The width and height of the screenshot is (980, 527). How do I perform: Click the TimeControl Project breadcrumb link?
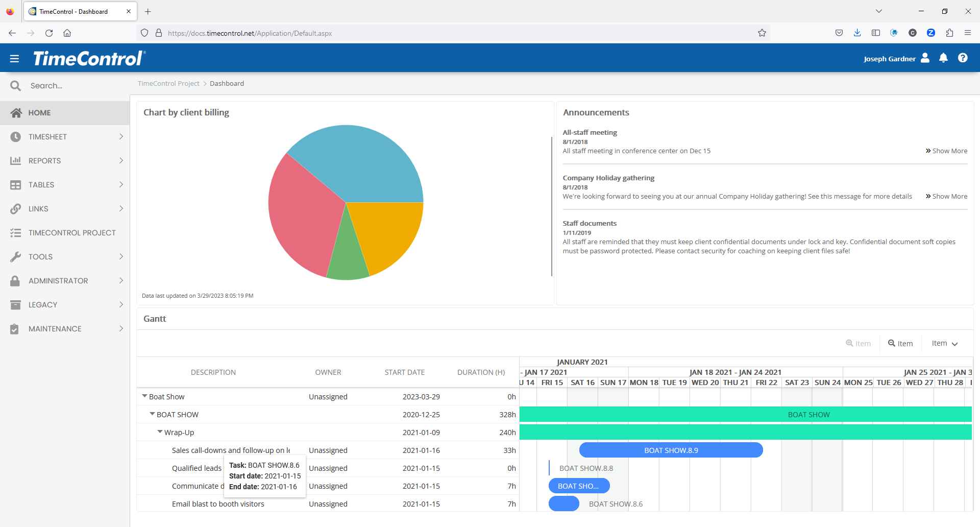point(168,84)
